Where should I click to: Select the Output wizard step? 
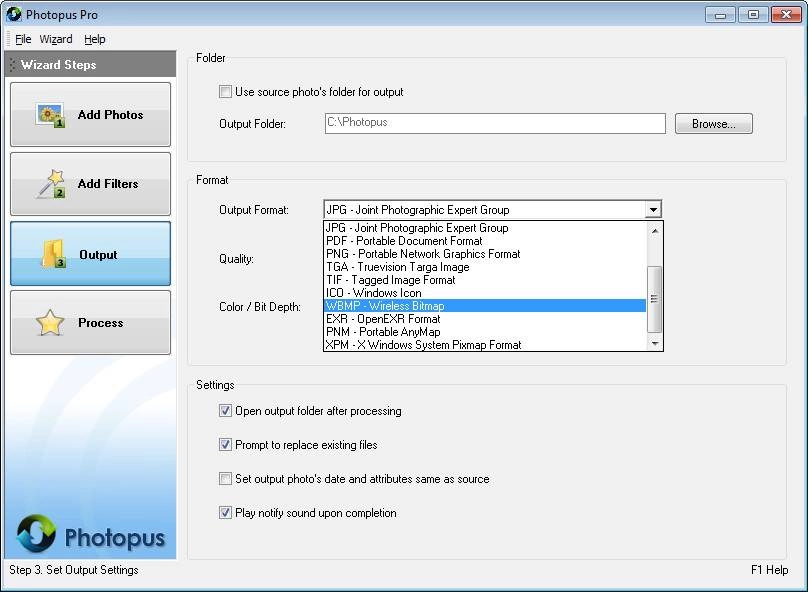[x=90, y=253]
